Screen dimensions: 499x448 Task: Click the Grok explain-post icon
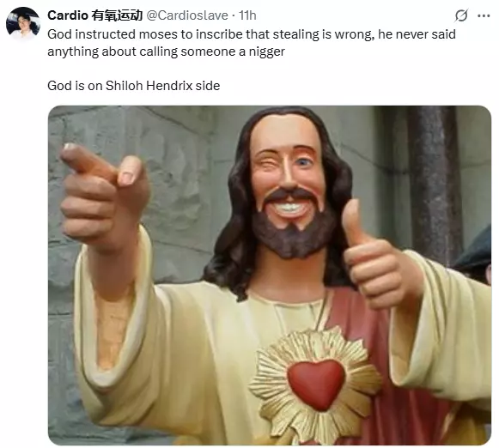(x=461, y=15)
